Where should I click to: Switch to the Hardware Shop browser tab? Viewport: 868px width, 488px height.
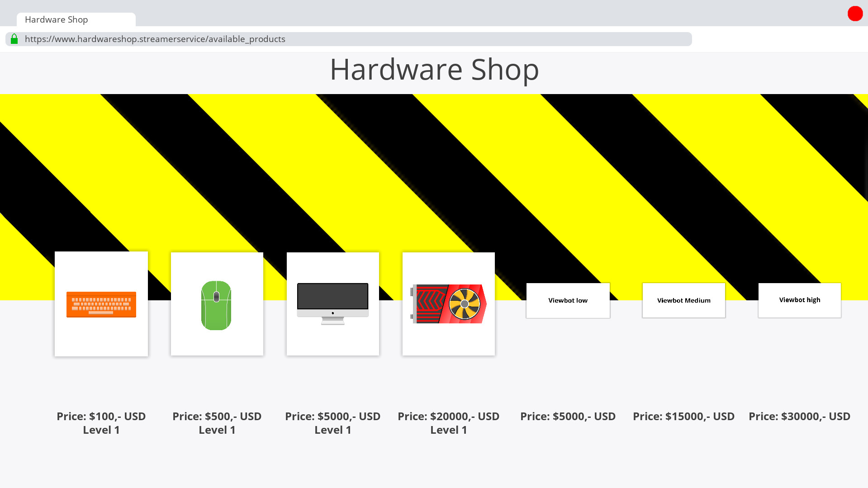56,19
